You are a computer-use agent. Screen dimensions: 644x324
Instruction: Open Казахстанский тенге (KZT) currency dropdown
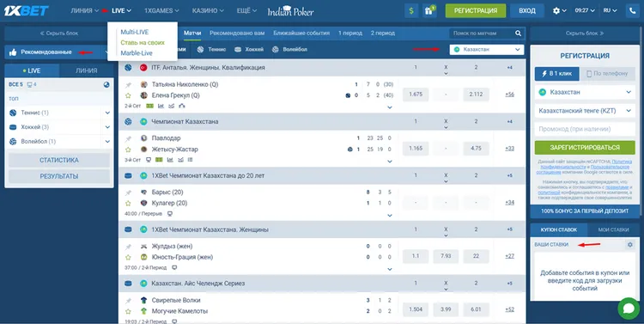coord(585,111)
